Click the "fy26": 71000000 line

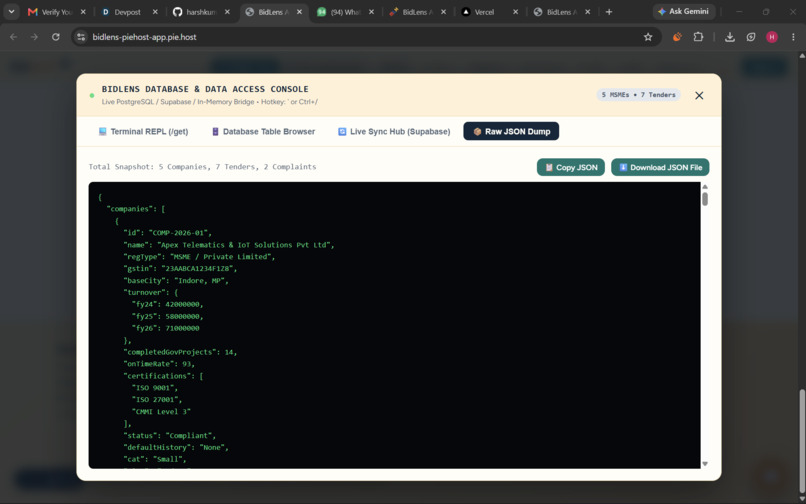(166, 328)
